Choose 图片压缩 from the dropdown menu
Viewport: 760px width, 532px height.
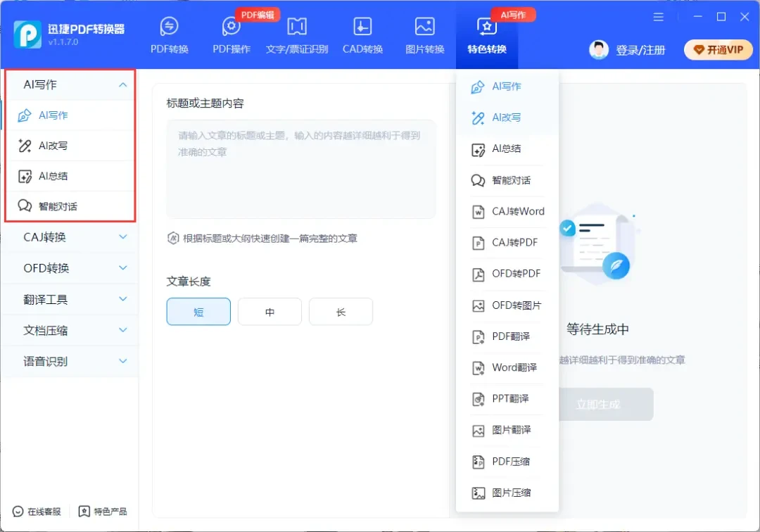507,493
